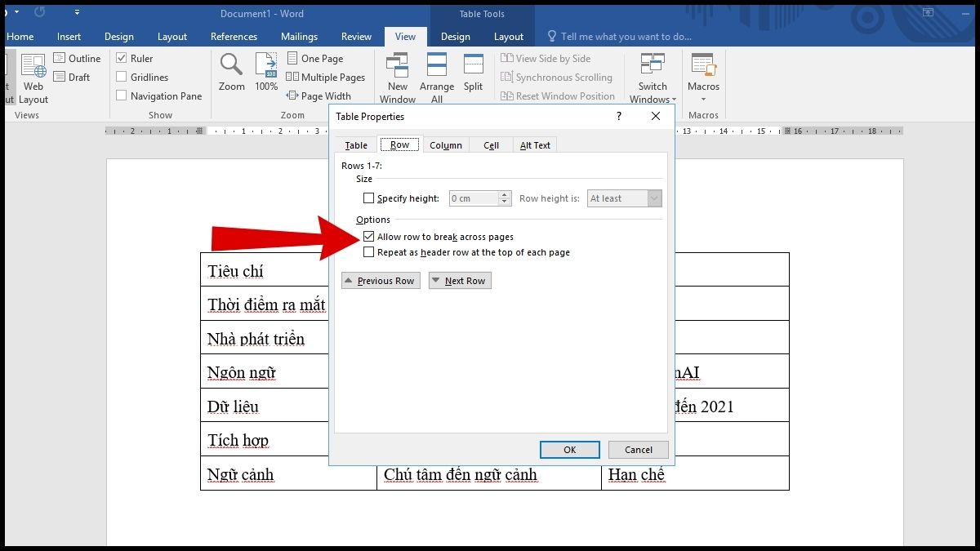Click Arrange All windows

click(x=437, y=78)
